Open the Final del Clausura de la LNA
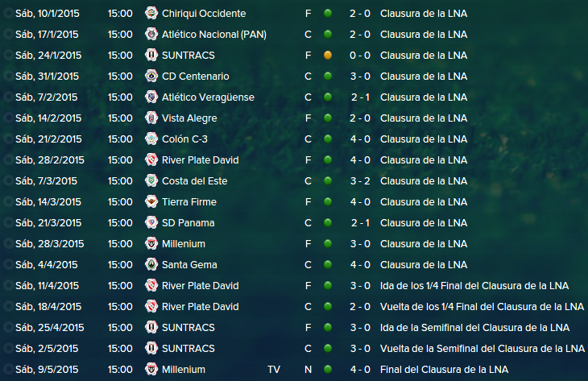The width and height of the screenshot is (588, 381). [444, 370]
